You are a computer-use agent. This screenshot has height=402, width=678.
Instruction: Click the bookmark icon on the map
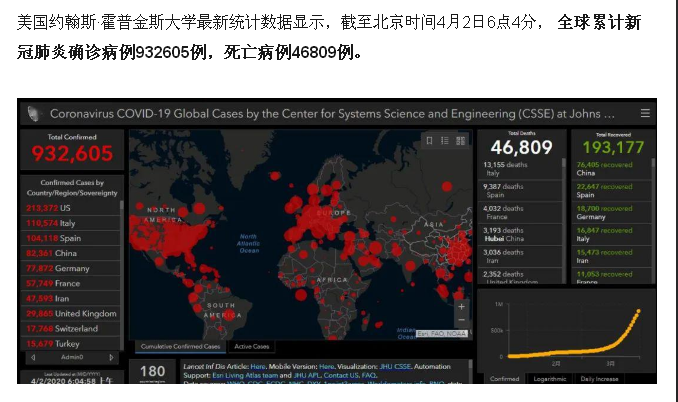click(x=429, y=141)
